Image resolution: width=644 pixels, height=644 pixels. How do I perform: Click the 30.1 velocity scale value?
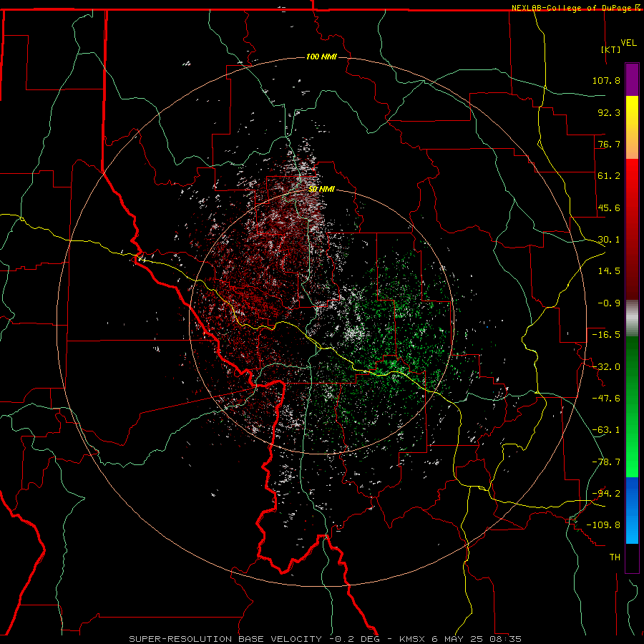pos(609,240)
